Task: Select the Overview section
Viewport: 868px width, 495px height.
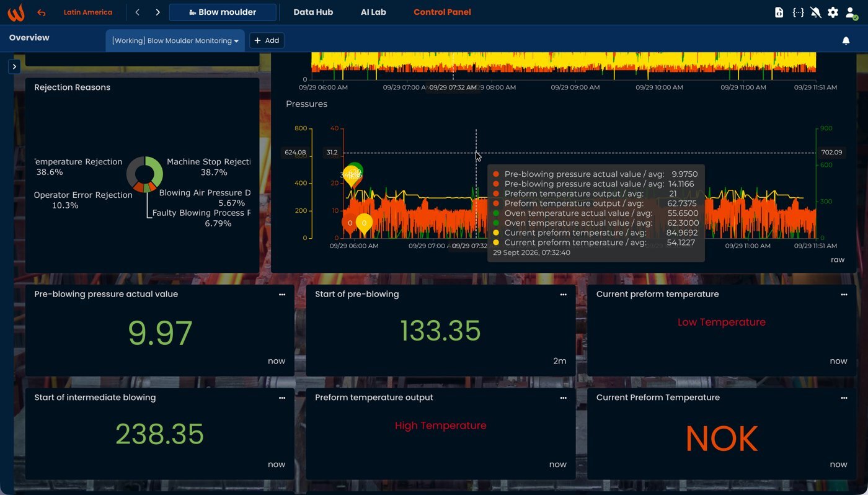Action: tap(29, 38)
